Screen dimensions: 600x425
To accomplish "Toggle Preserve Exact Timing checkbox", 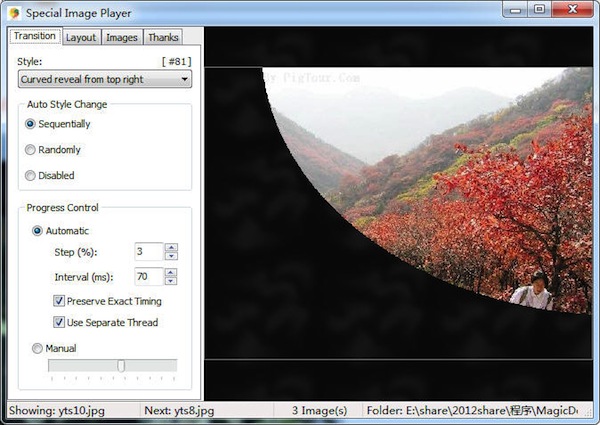I will (x=60, y=301).
